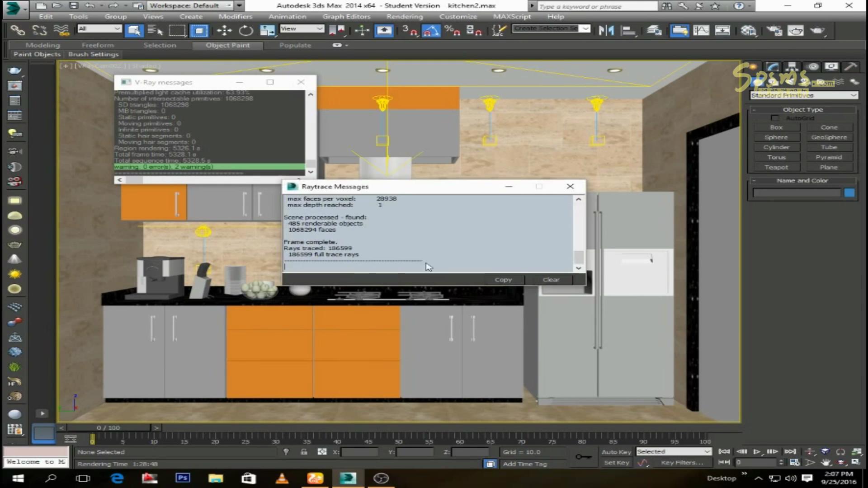Open the Curve Editor icon
This screenshot has width=868, height=488.
click(701, 30)
